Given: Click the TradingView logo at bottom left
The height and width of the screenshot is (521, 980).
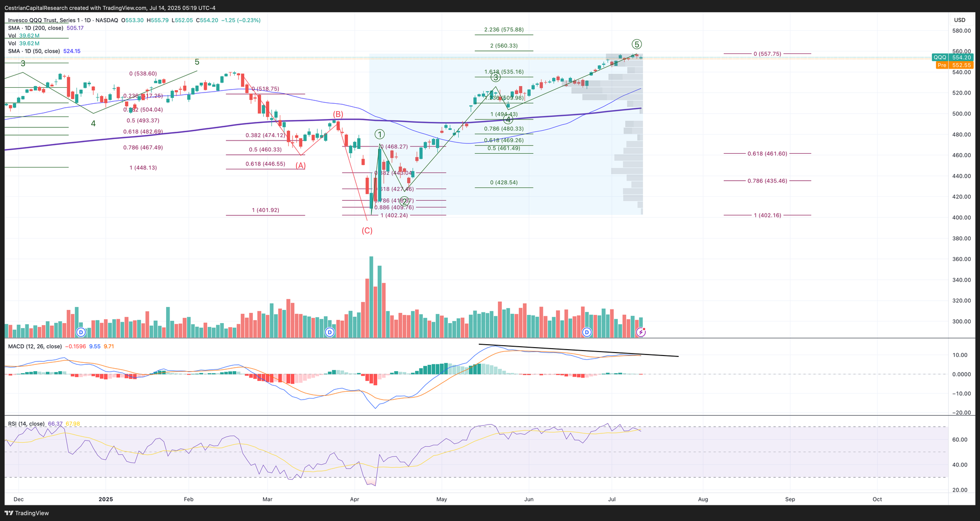Looking at the screenshot, I should tap(27, 513).
